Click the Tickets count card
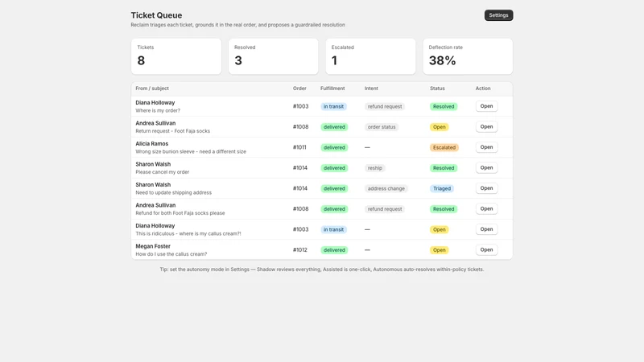The height and width of the screenshot is (362, 644). 176,56
